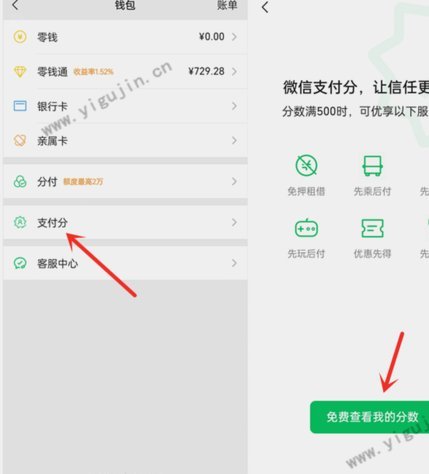This screenshot has height=474, width=429.
Task: Tap the 优惠先得 label
Action: (372, 254)
